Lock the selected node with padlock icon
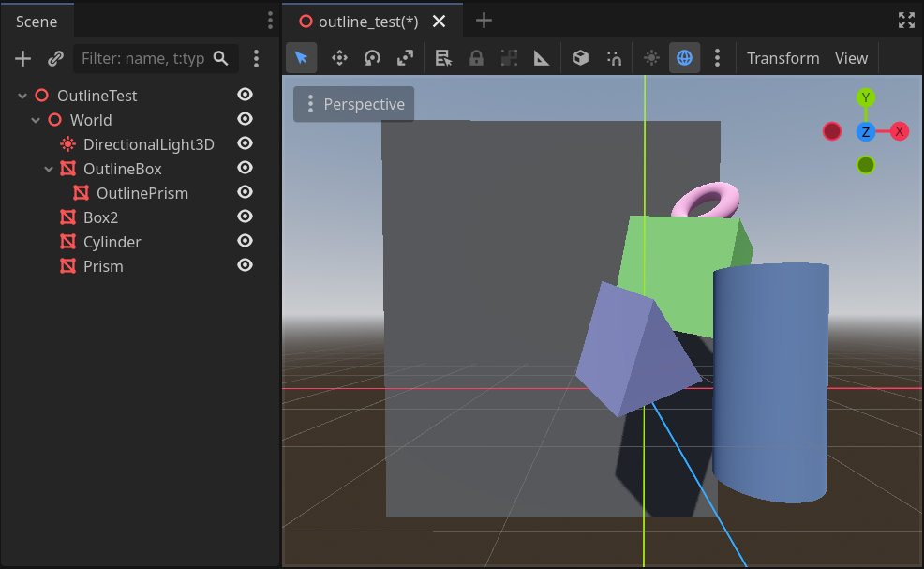The width and height of the screenshot is (924, 569). point(476,58)
